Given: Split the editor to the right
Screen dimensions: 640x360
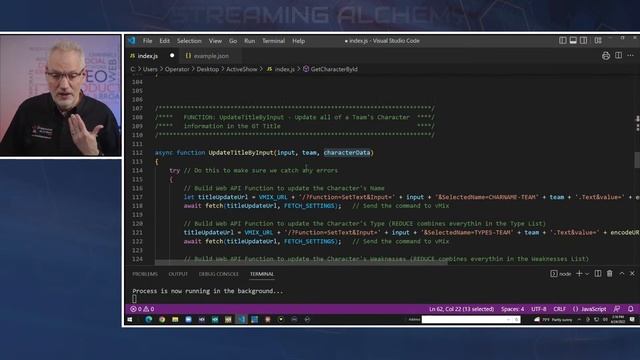Looking at the screenshot, I should tap(619, 55).
